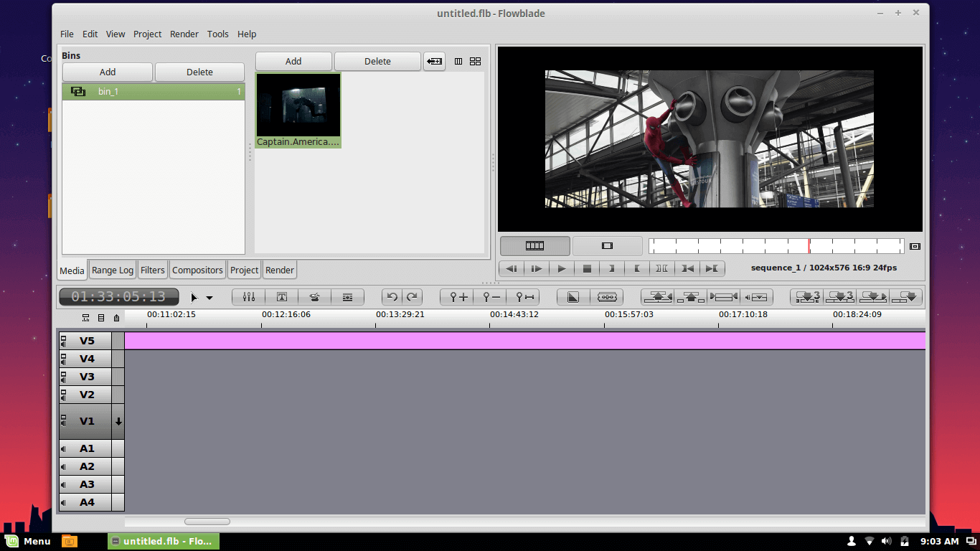Open the batch render queue icon
980x551 pixels.
click(347, 297)
